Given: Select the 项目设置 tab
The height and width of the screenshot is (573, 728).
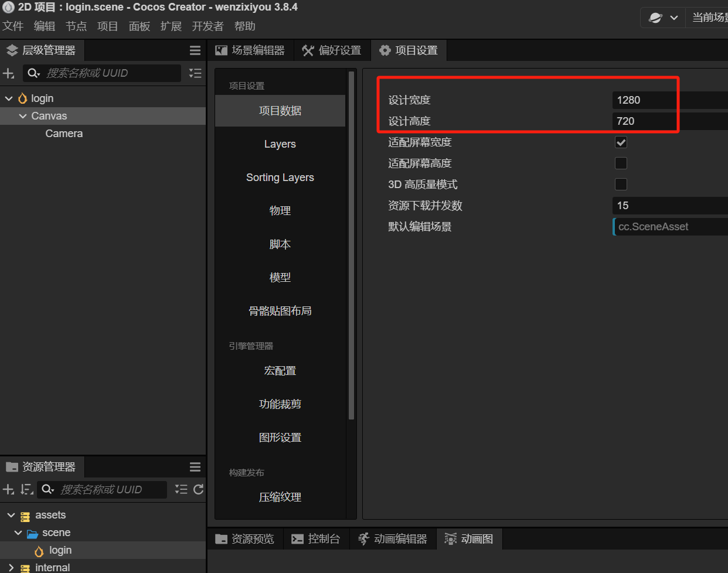Looking at the screenshot, I should coord(409,50).
